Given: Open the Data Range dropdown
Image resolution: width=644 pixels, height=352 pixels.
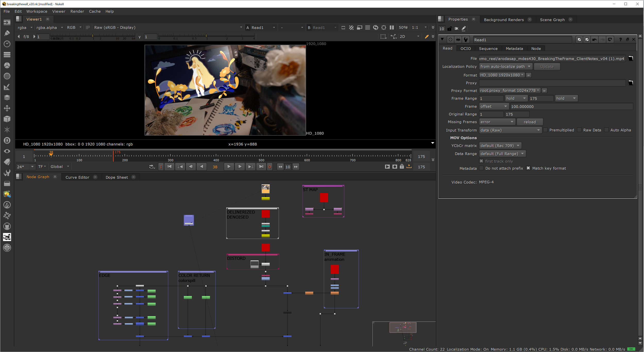Looking at the screenshot, I should click(x=502, y=153).
